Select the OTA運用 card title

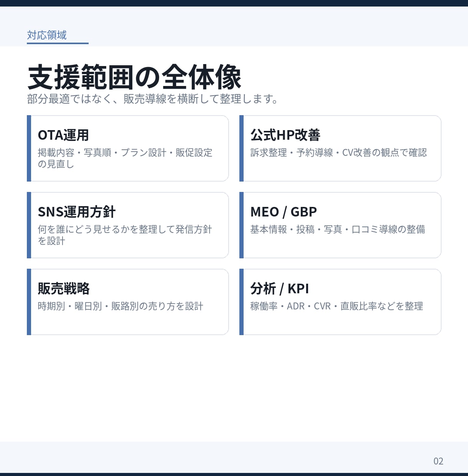(x=63, y=135)
